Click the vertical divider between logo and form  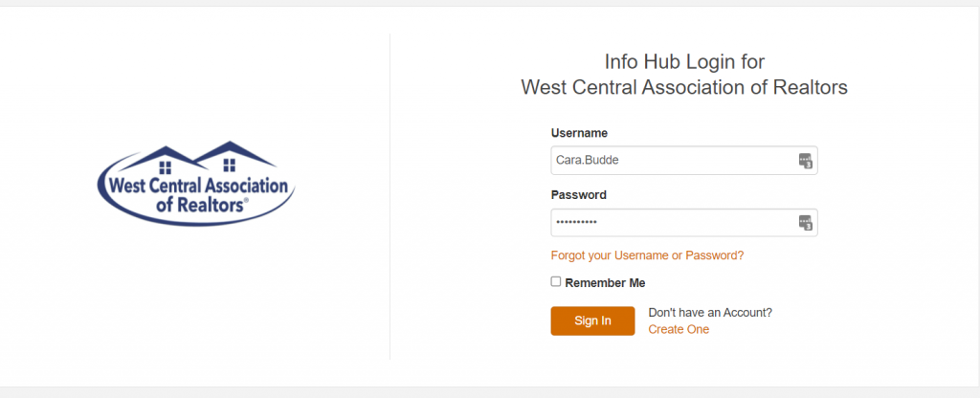coord(390,197)
